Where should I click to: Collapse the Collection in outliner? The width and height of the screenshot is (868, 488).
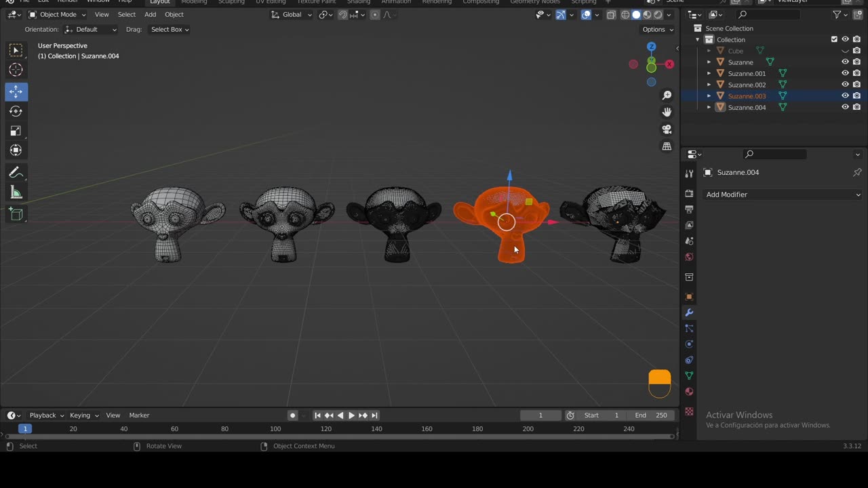pos(698,39)
